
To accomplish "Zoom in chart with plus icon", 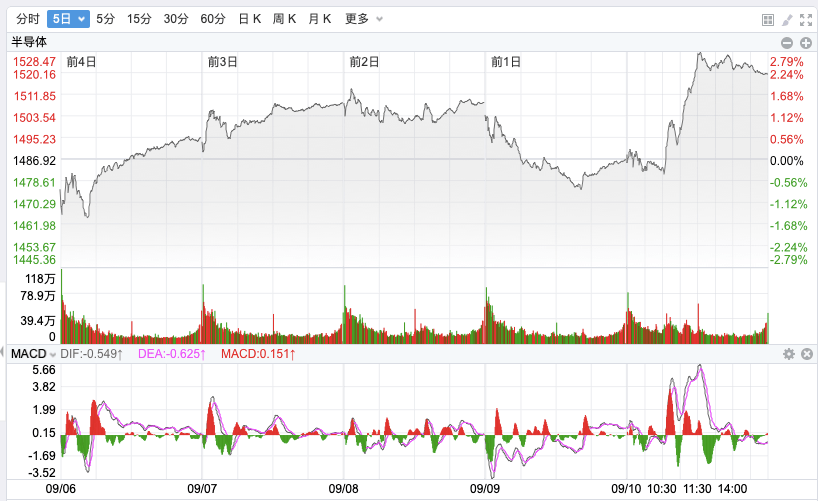I will [x=806, y=42].
